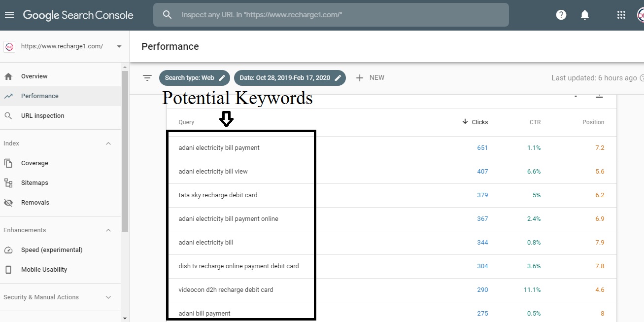Image resolution: width=644 pixels, height=322 pixels.
Task: Collapse the Enhancements section
Action: click(x=108, y=230)
